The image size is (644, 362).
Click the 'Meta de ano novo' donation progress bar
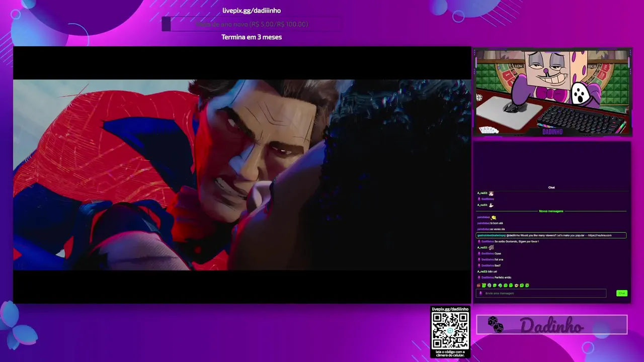coord(252,24)
